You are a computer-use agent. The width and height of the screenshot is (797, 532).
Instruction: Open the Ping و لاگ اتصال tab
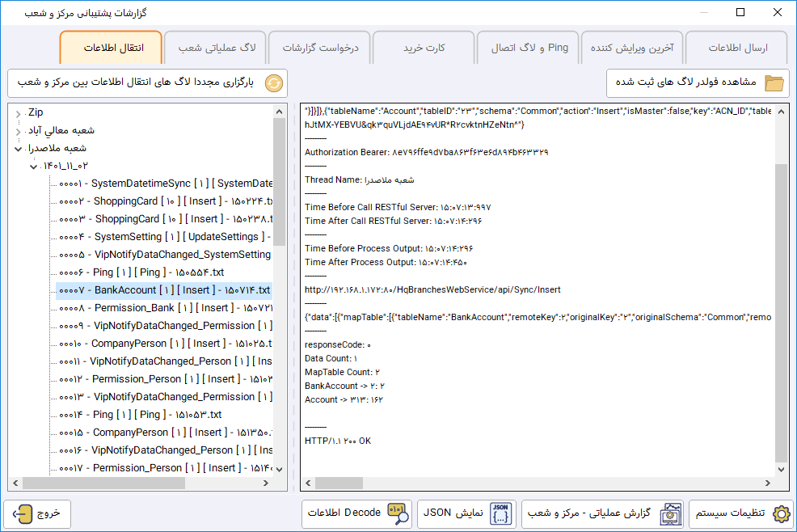coord(529,49)
